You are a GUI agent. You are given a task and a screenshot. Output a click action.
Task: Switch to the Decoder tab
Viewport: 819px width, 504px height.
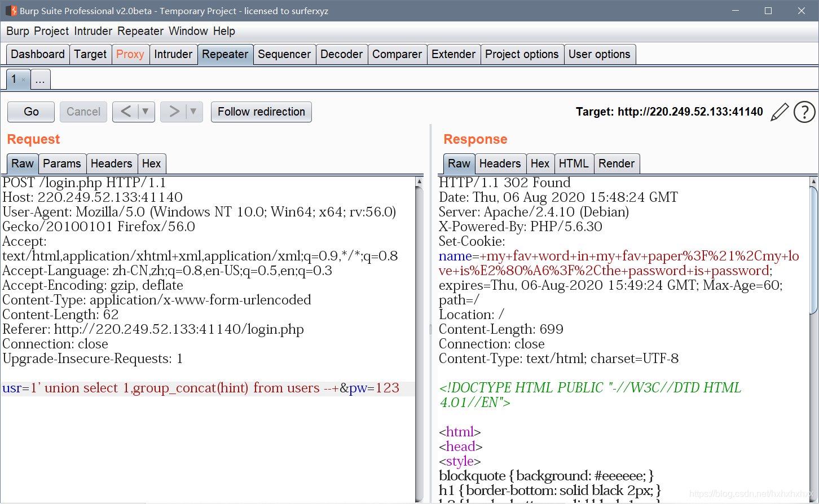342,54
